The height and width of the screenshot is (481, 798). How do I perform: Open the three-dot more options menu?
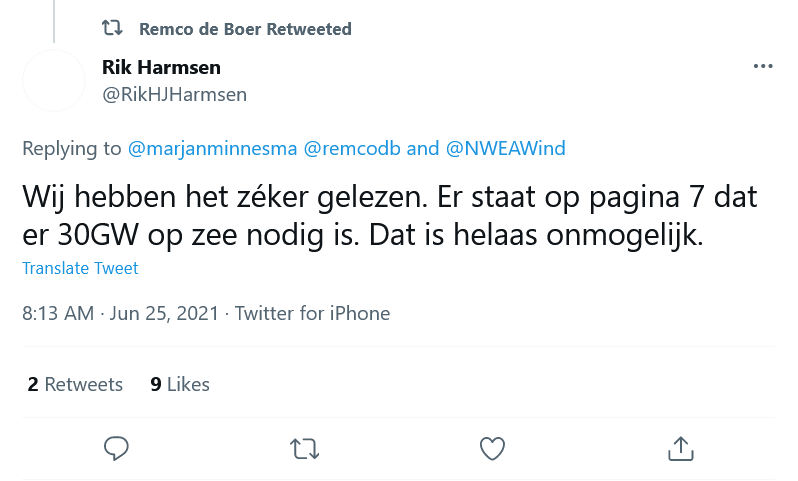point(763,67)
